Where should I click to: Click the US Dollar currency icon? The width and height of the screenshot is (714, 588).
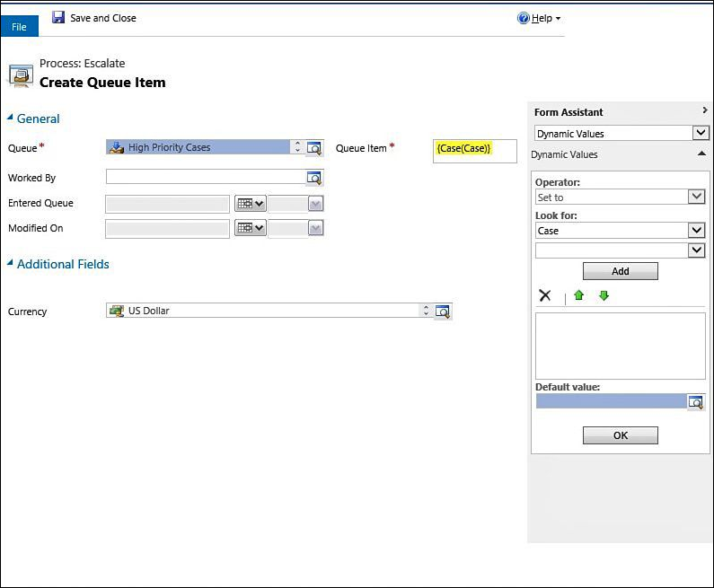[x=117, y=311]
